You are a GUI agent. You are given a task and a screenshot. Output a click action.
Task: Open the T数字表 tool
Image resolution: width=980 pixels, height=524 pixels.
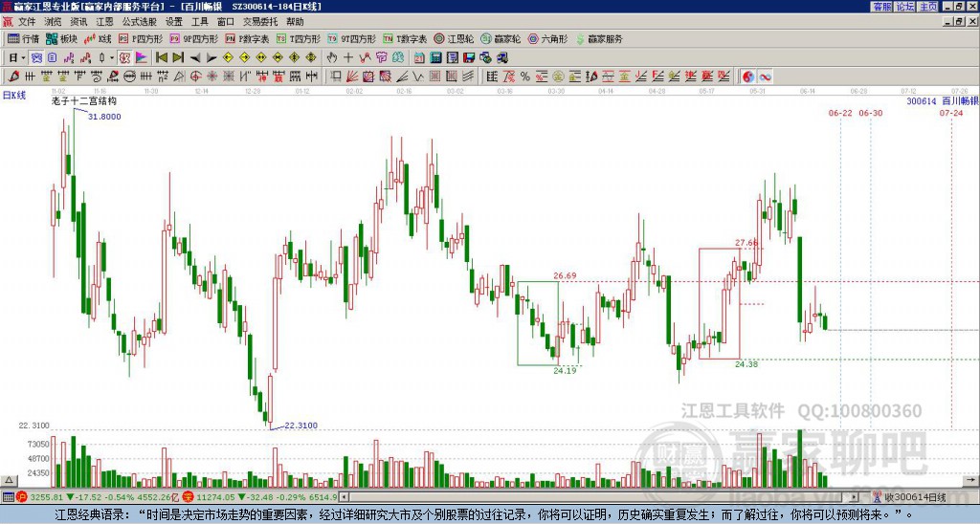(405, 38)
